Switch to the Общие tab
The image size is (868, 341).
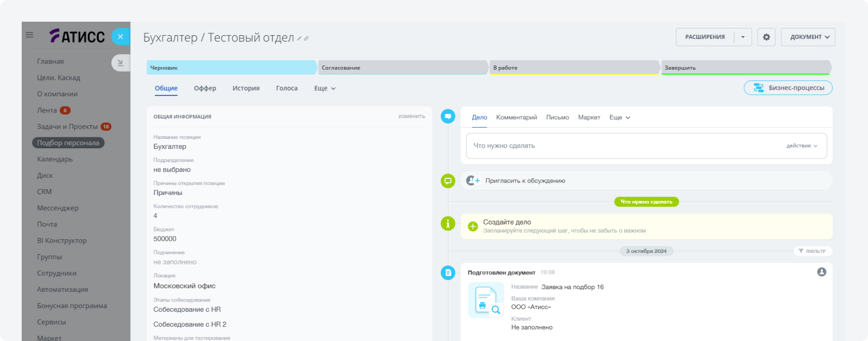tap(166, 88)
